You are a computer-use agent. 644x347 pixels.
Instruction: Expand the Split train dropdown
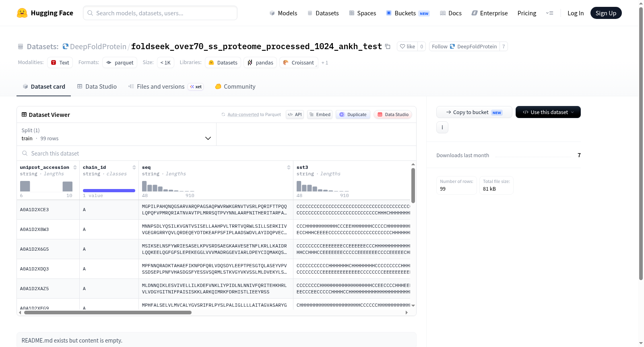tap(116, 134)
